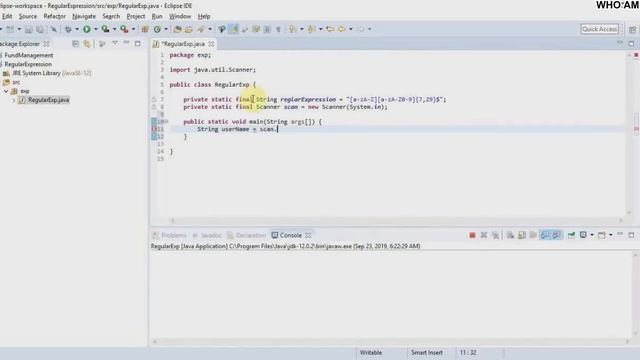Image resolution: width=640 pixels, height=360 pixels.
Task: Select FundManagement project in Package Explorer
Action: point(29,55)
